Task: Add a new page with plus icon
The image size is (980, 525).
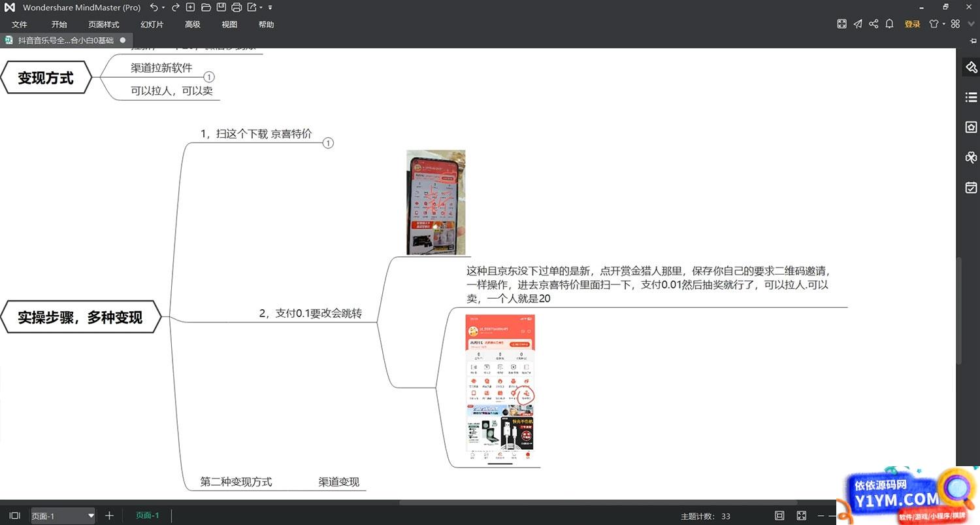Action: tap(109, 515)
